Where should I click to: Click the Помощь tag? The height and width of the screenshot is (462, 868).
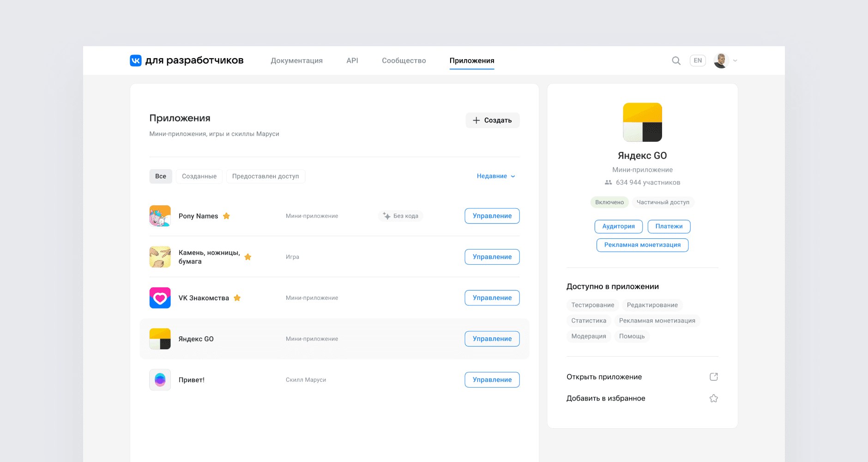[x=632, y=336]
